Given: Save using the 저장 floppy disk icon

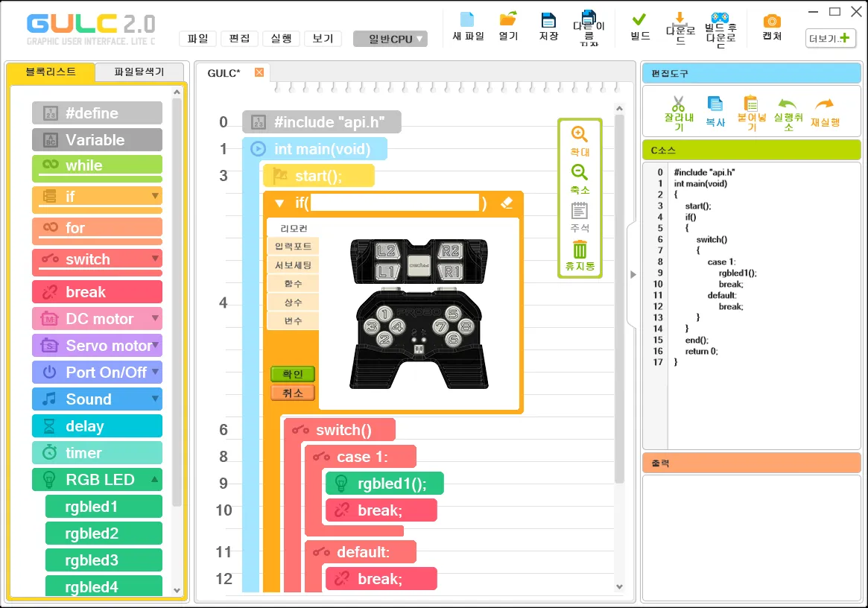Looking at the screenshot, I should (x=548, y=20).
